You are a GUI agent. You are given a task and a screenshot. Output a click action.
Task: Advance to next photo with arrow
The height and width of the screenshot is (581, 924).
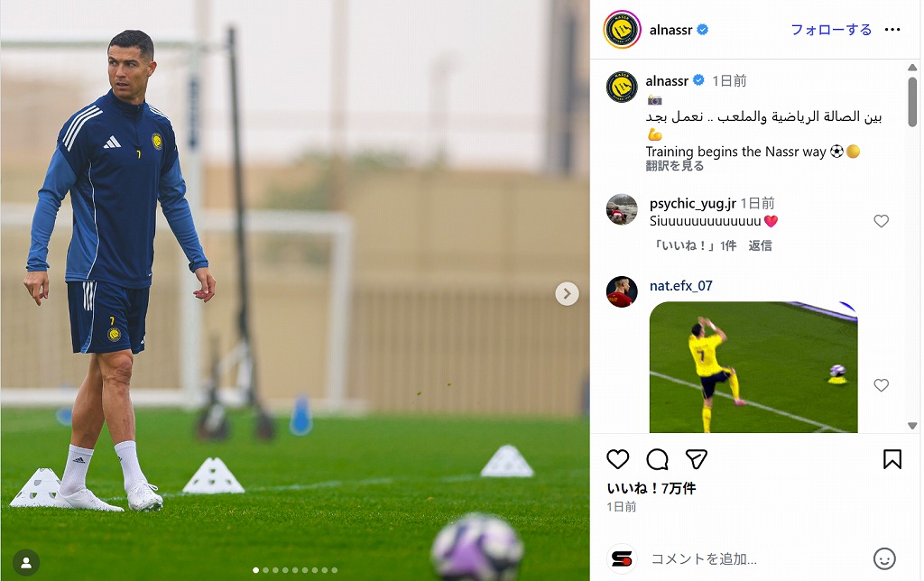click(x=567, y=293)
